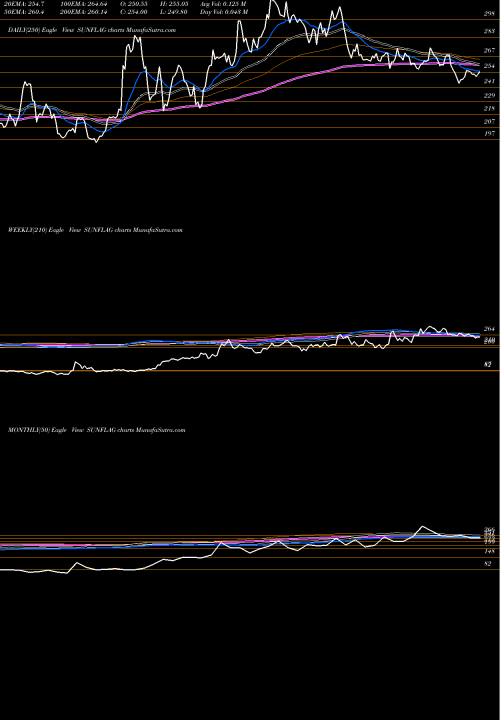Click the close price 'C:' value
This screenshot has height=720, width=500.
coord(134,12)
